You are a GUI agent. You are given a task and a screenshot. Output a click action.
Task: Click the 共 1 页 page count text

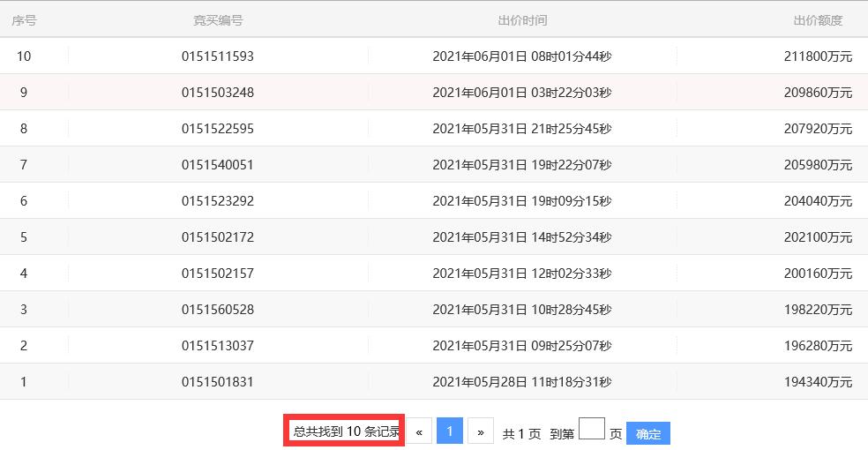[521, 434]
